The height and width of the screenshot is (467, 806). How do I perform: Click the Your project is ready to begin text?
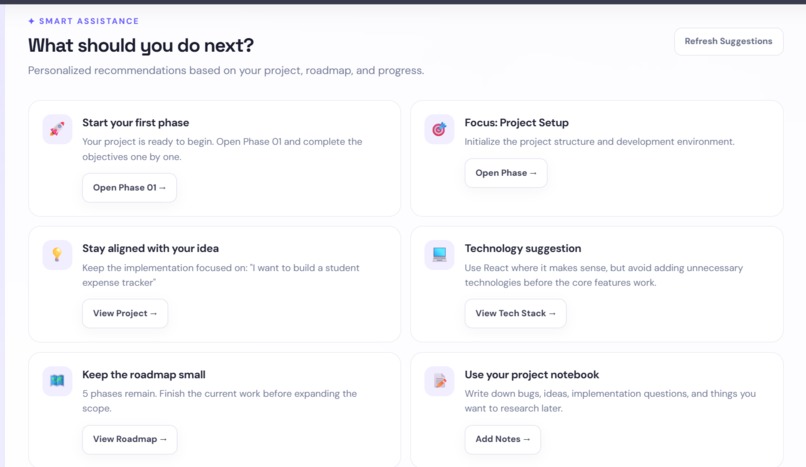pos(222,149)
